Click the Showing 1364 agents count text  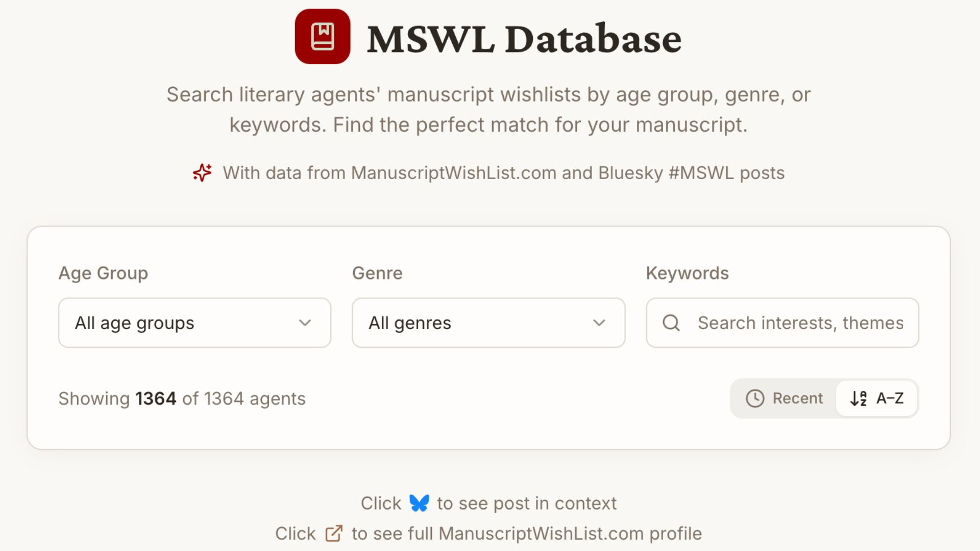tap(182, 398)
